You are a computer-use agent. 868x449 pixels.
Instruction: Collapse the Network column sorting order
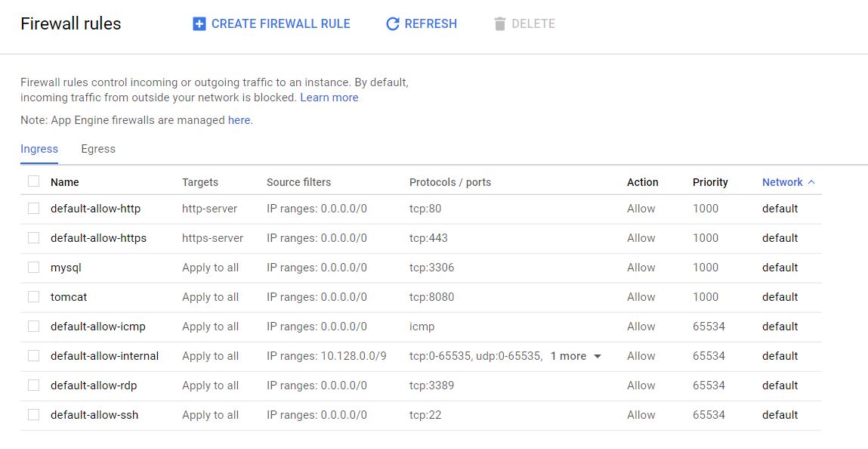pyautogui.click(x=811, y=181)
